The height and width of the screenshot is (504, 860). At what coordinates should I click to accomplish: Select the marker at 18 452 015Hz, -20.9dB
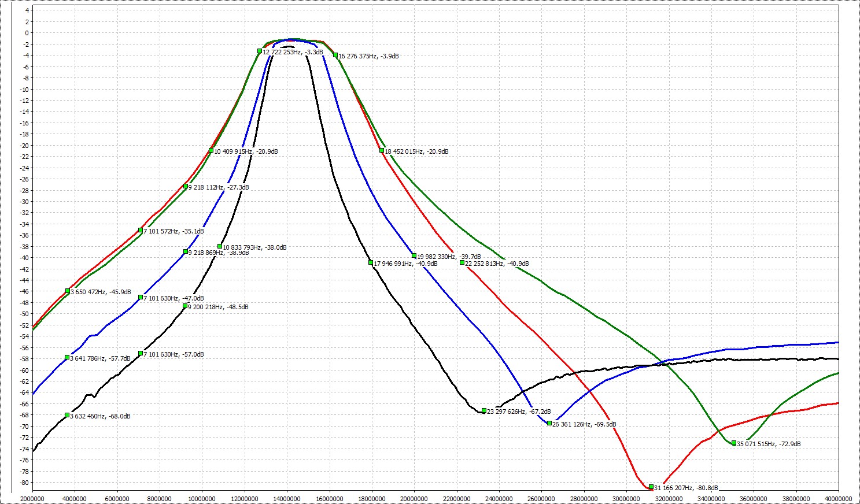coord(382,151)
